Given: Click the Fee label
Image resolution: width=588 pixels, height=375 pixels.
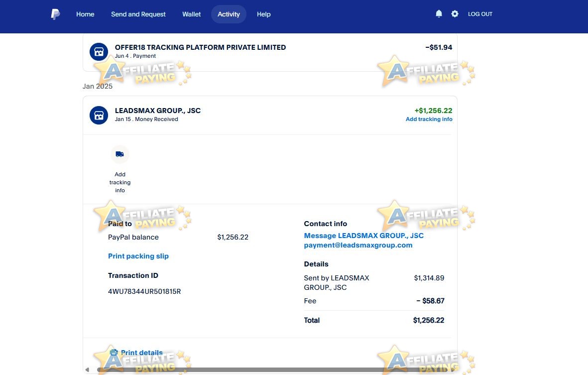Looking at the screenshot, I should (x=310, y=301).
